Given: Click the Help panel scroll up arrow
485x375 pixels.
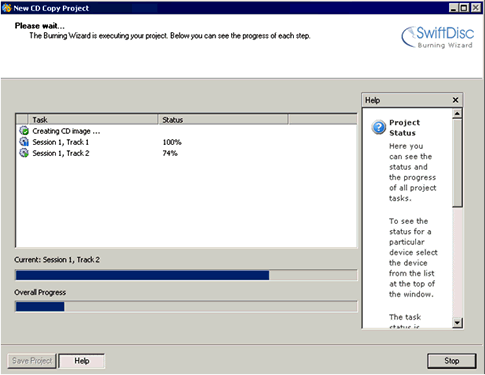Looking at the screenshot, I should (457, 114).
